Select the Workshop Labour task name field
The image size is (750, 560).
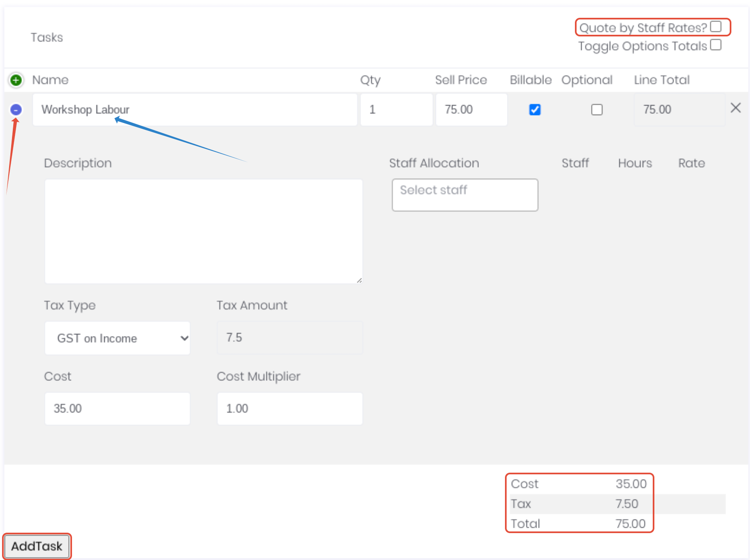195,110
